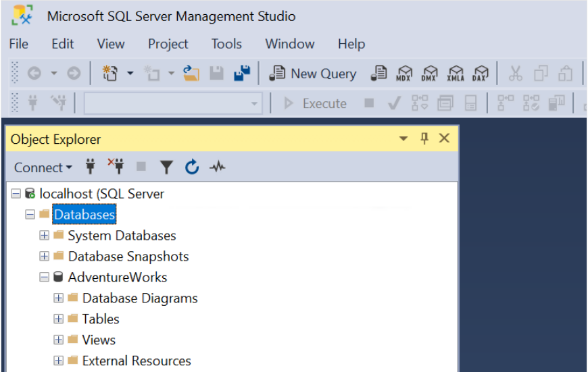Open the File menu

pos(19,44)
